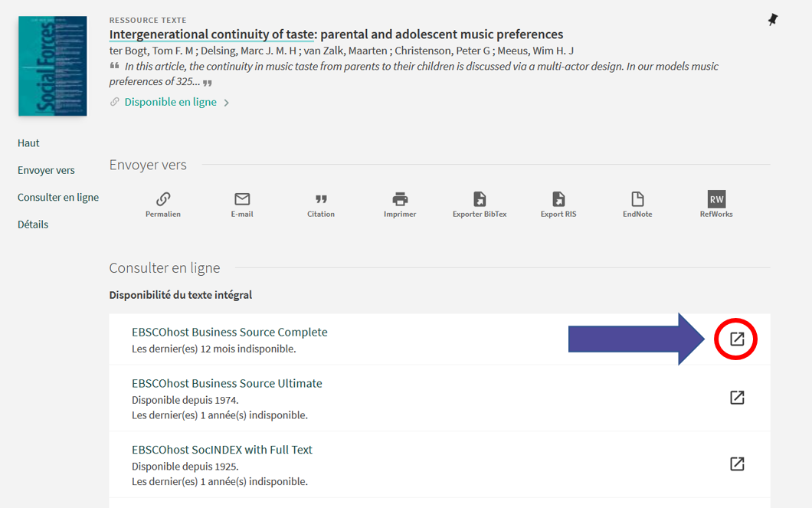The height and width of the screenshot is (508, 812).
Task: Click Disponible en ligne link
Action: click(170, 102)
